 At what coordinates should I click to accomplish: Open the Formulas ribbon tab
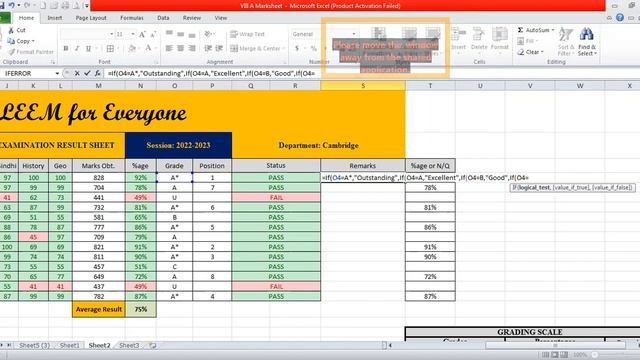132,18
